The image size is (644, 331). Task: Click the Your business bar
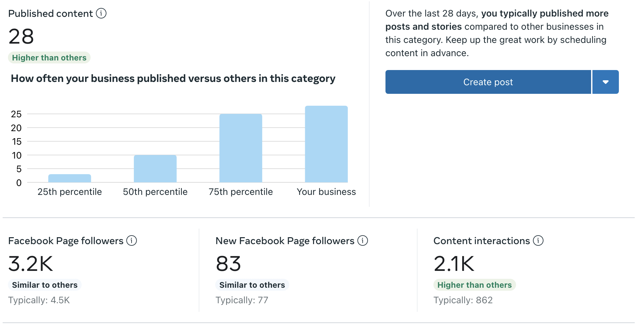326,144
